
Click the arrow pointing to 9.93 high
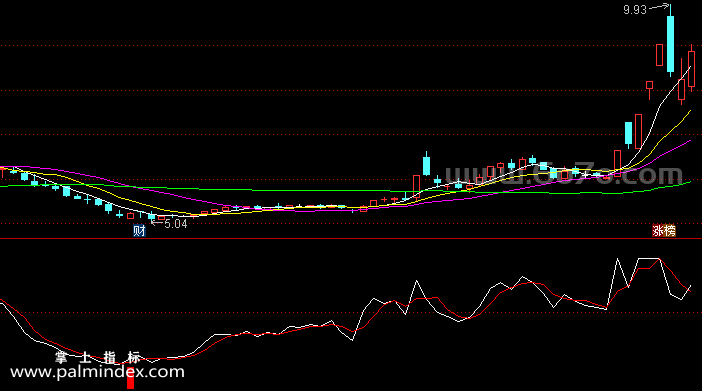[659, 6]
